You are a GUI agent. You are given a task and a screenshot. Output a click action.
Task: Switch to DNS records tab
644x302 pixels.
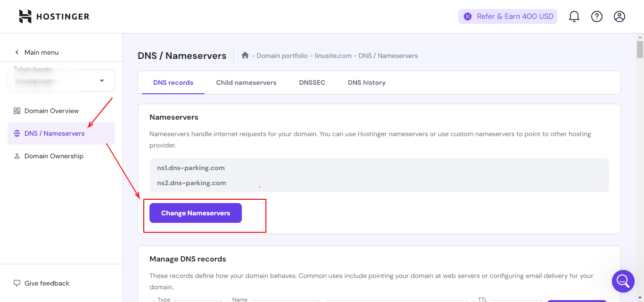173,82
